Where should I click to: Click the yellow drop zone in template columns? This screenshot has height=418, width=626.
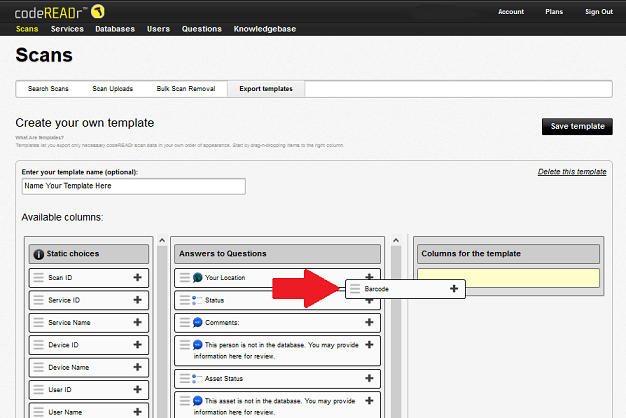click(508, 278)
